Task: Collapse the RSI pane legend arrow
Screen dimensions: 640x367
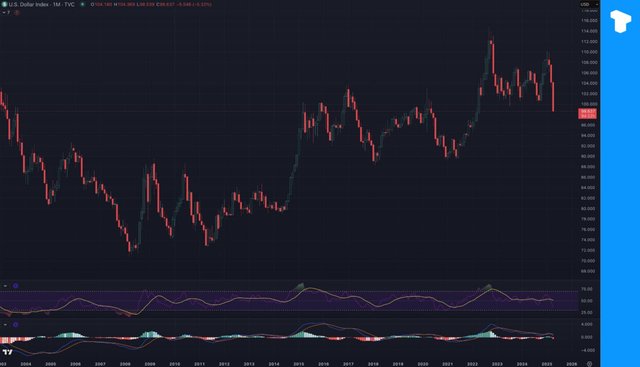Action: 5,286
